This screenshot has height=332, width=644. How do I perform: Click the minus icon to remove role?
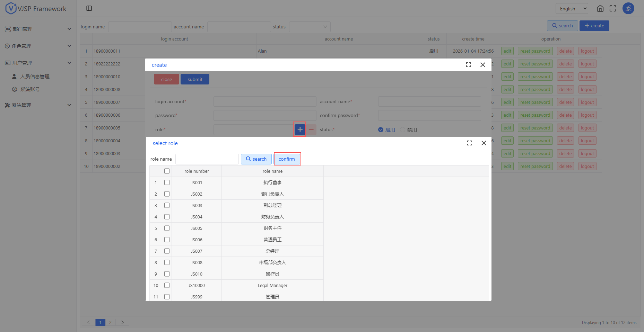[x=311, y=129]
